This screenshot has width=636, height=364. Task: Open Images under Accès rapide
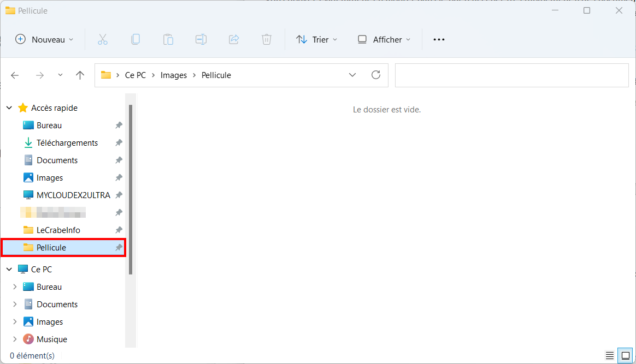[x=50, y=178]
